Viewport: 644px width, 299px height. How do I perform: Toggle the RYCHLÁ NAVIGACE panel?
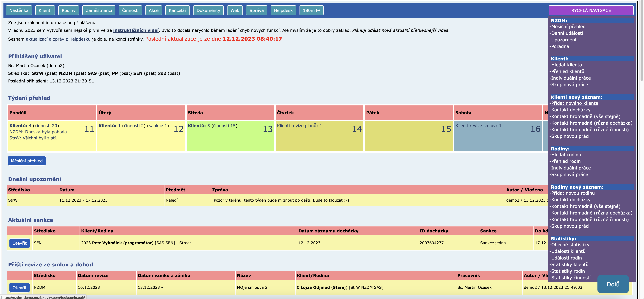[591, 10]
